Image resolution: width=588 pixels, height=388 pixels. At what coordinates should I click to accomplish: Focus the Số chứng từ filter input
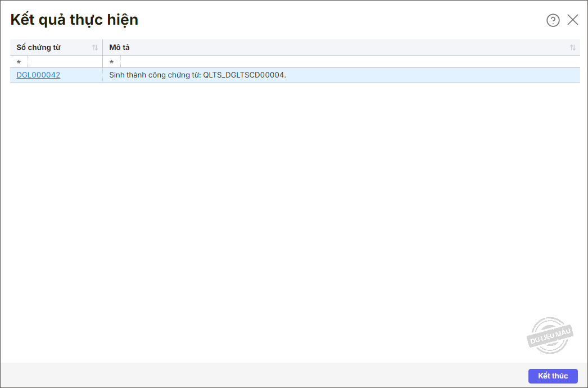(x=65, y=62)
